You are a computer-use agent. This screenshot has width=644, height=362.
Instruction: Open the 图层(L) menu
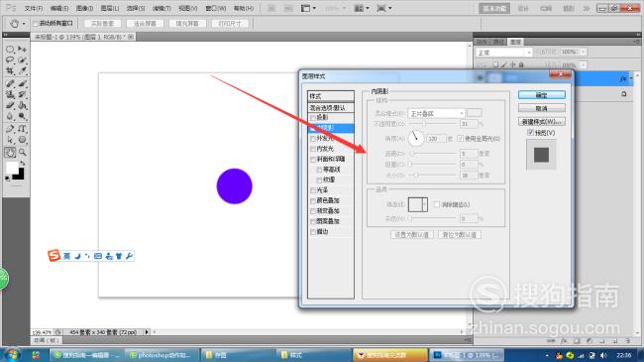[110, 8]
